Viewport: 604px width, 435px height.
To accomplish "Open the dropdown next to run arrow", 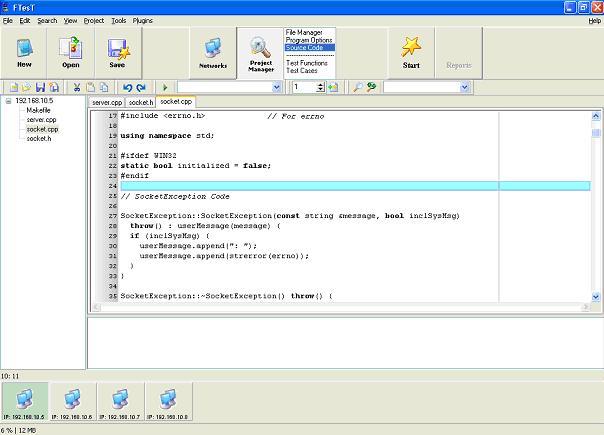I will 277,88.
